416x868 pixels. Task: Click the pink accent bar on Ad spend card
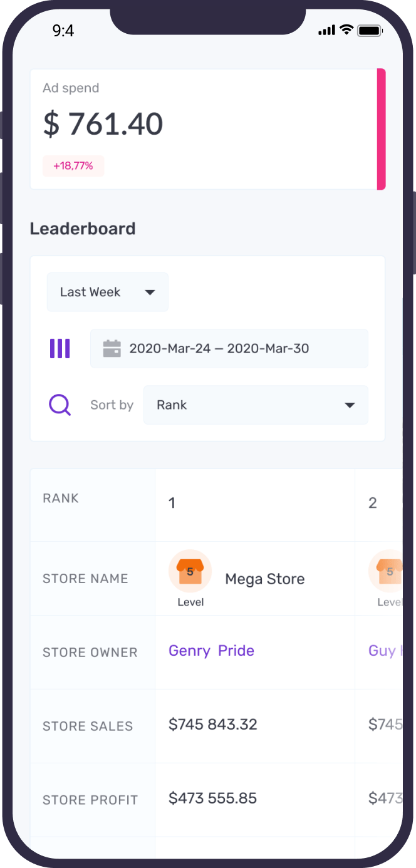382,129
